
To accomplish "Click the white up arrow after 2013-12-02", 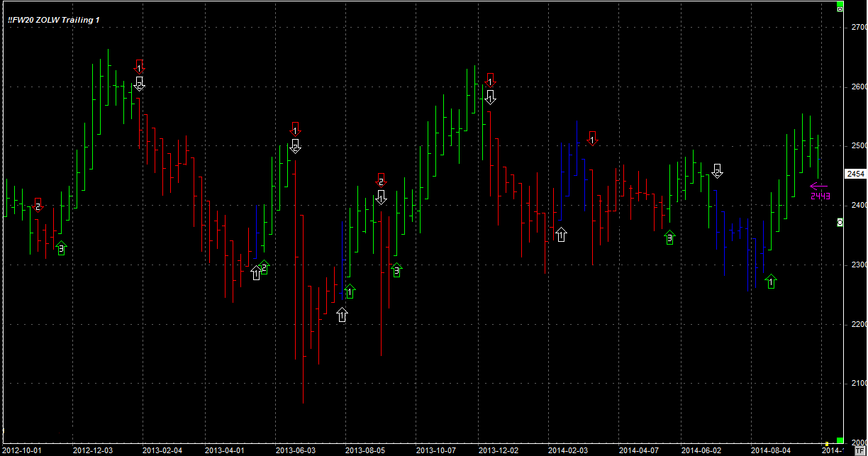I will tap(561, 234).
